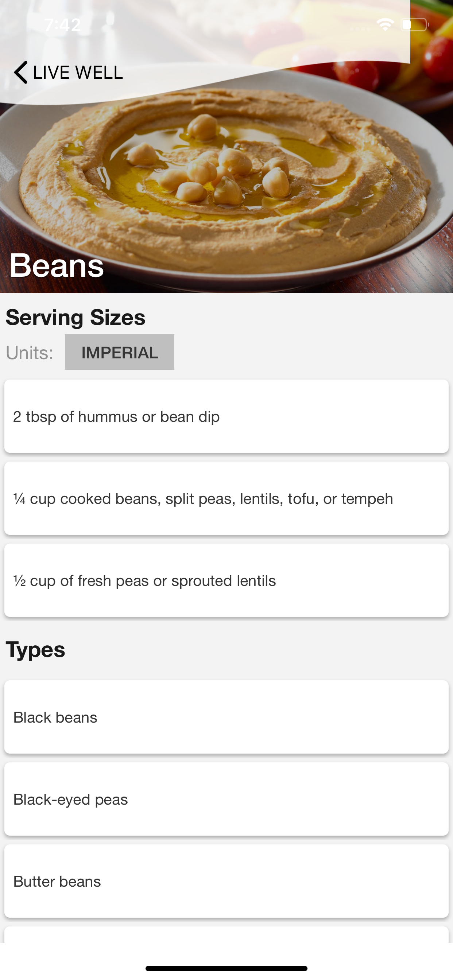This screenshot has height=980, width=453.
Task: Open the Butter beans item
Action: (226, 882)
